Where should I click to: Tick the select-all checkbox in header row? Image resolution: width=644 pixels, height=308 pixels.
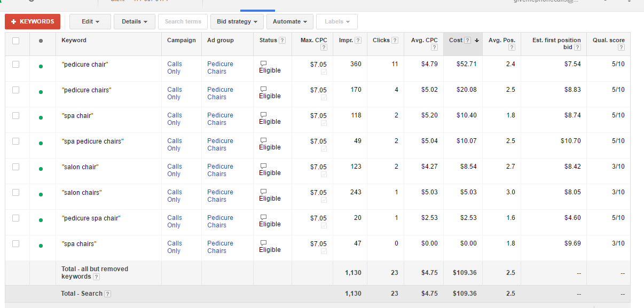pyautogui.click(x=15, y=41)
